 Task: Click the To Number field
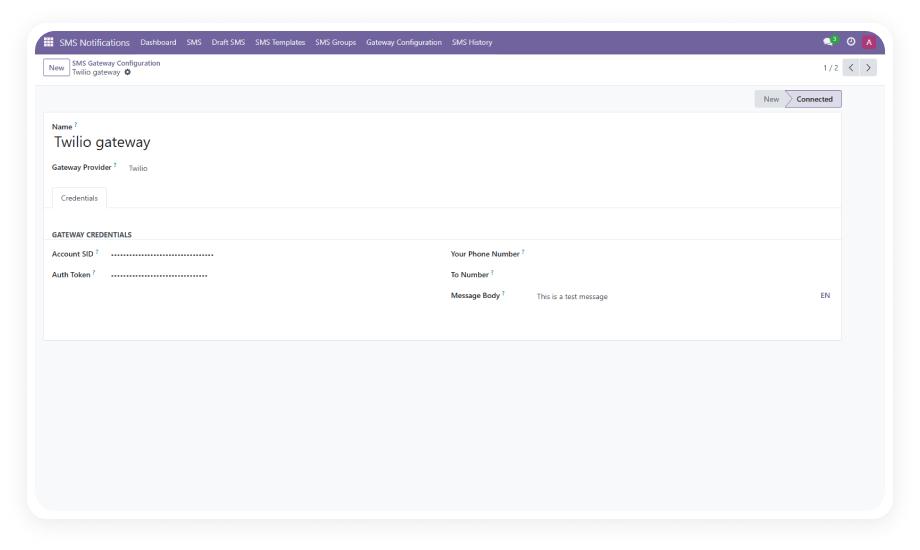(x=684, y=275)
